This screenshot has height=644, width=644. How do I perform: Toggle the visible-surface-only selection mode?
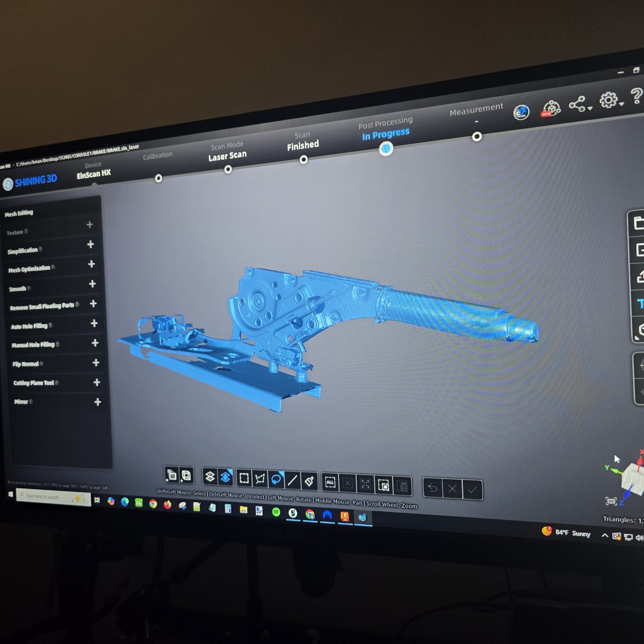(225, 477)
